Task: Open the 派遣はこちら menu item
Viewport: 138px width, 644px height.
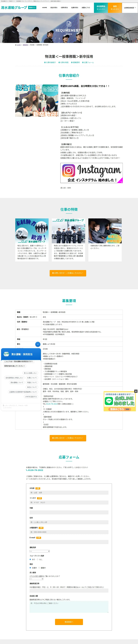Action: (x=86, y=8)
